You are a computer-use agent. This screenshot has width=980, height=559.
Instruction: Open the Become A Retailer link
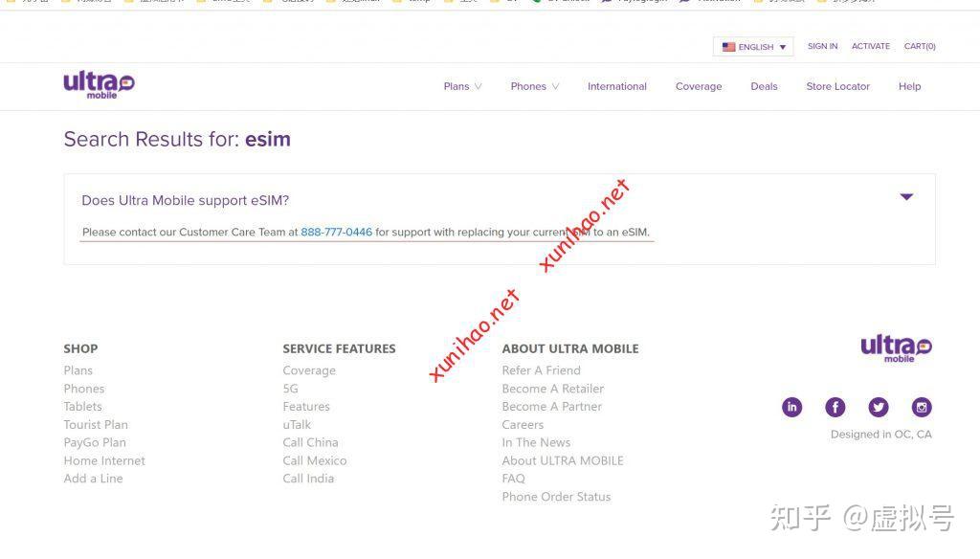(553, 389)
